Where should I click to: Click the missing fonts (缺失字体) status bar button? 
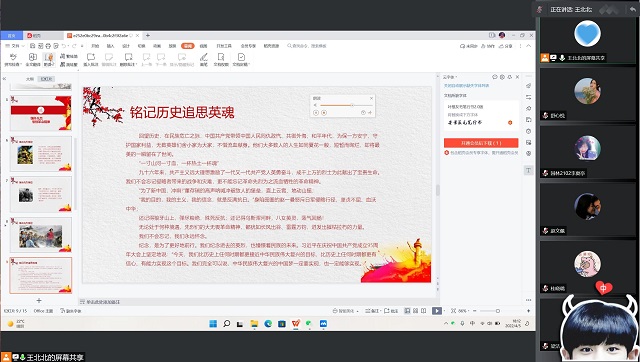(x=71, y=311)
